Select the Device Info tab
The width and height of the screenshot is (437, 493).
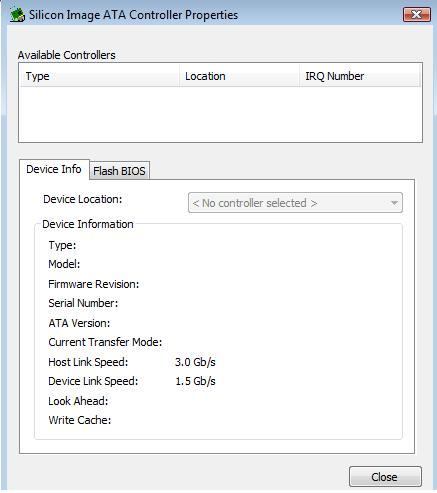(x=54, y=169)
